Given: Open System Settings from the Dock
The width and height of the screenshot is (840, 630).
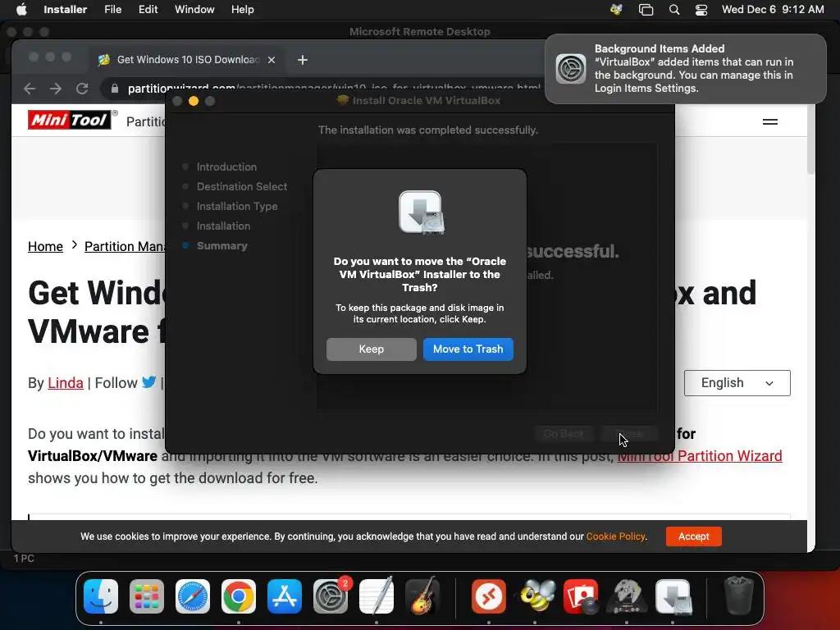Looking at the screenshot, I should point(331,596).
